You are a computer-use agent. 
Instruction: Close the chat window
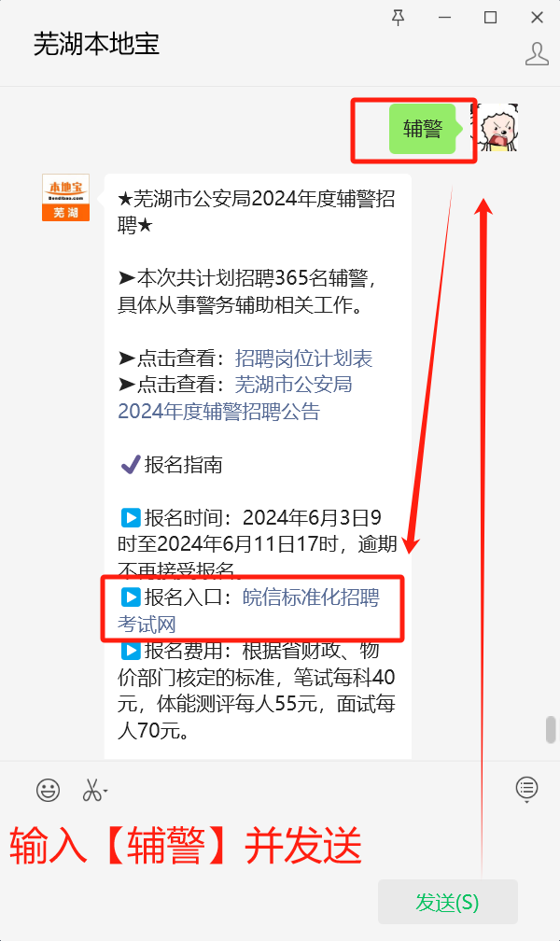(538, 18)
